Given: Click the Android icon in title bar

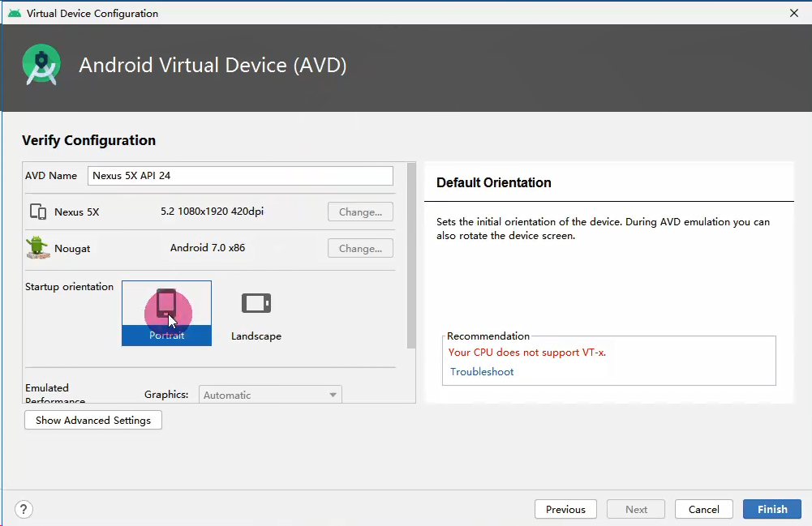Looking at the screenshot, I should pyautogui.click(x=15, y=14).
